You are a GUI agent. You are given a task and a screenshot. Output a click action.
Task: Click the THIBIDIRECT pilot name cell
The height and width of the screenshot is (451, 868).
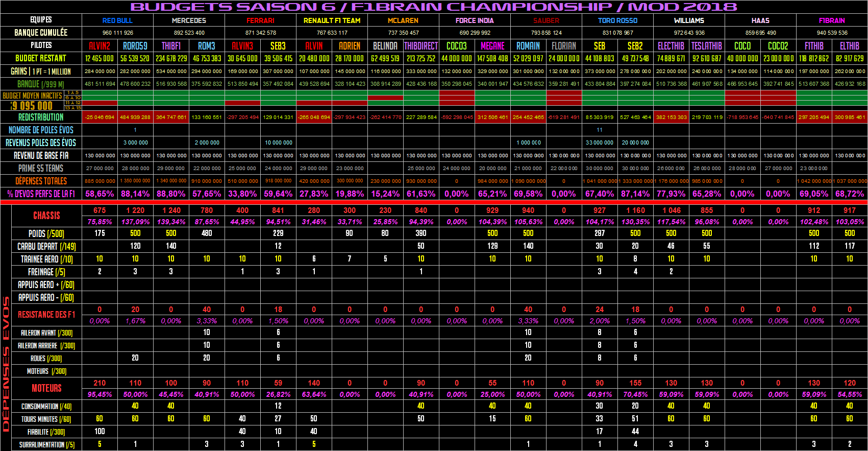421,46
